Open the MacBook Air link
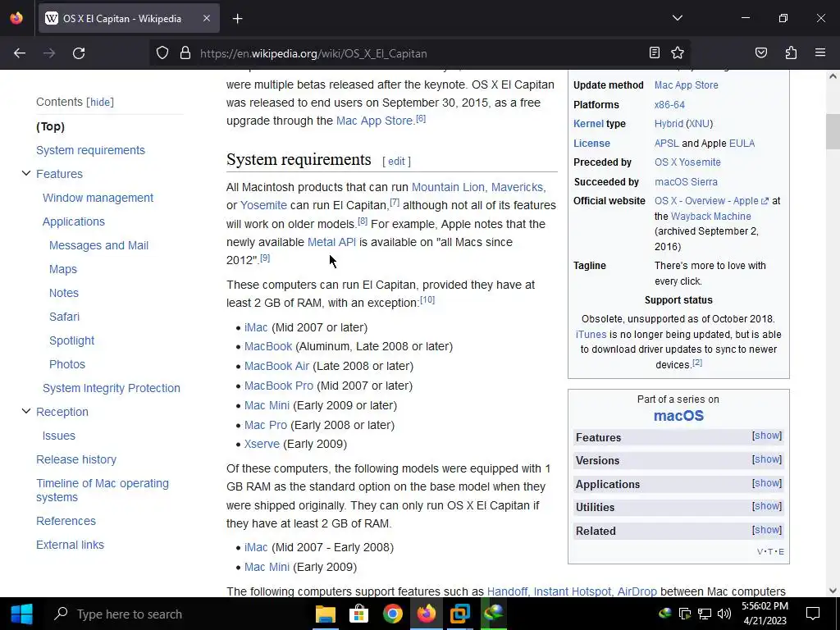Image resolution: width=840 pixels, height=630 pixels. click(x=276, y=366)
